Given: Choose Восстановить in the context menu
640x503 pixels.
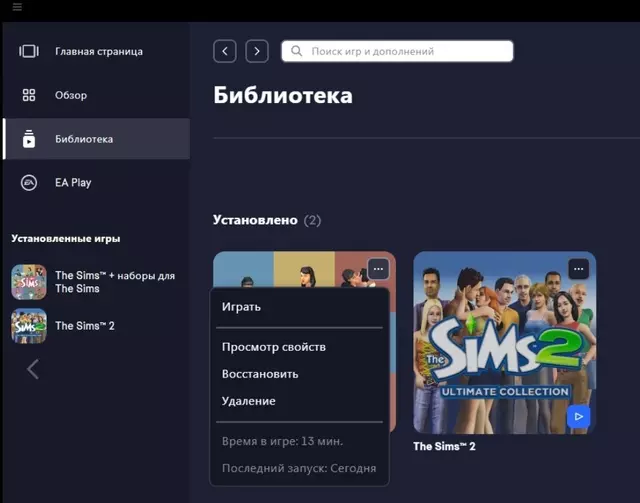Looking at the screenshot, I should (299, 374).
